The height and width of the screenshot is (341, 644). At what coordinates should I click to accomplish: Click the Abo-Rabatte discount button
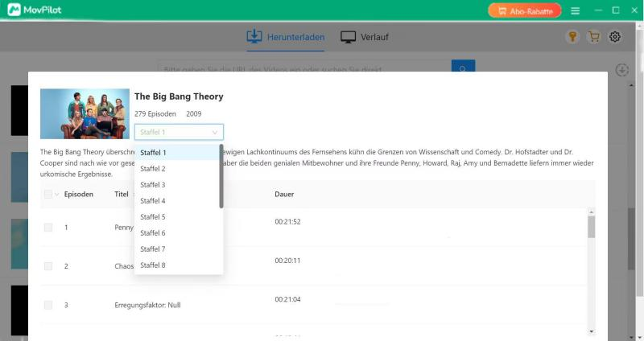point(524,10)
